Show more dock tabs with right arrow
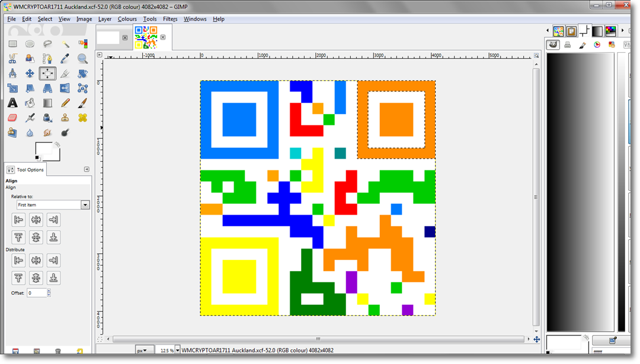 (622, 31)
